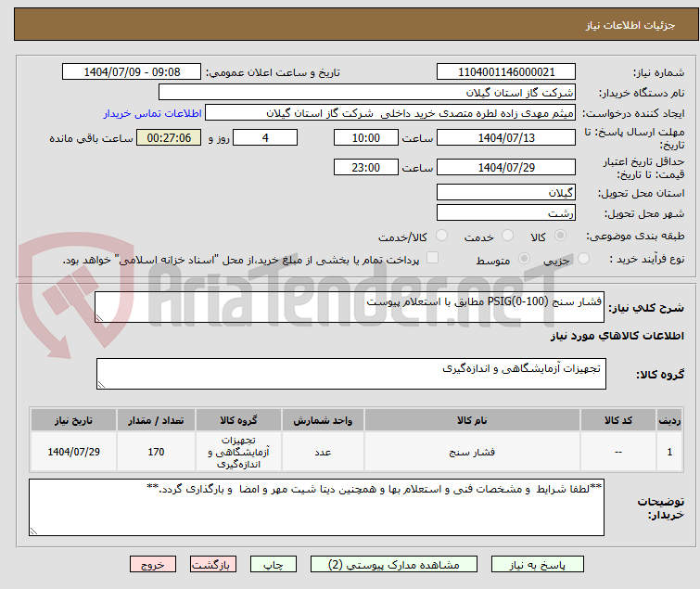Click the ایجاد کننده درخواست field

(390, 113)
